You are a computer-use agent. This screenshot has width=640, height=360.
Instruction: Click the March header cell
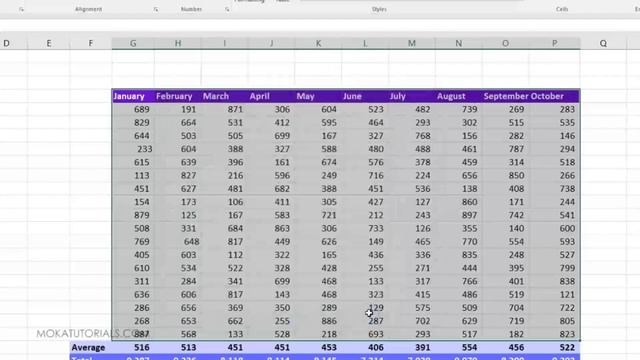[224, 96]
